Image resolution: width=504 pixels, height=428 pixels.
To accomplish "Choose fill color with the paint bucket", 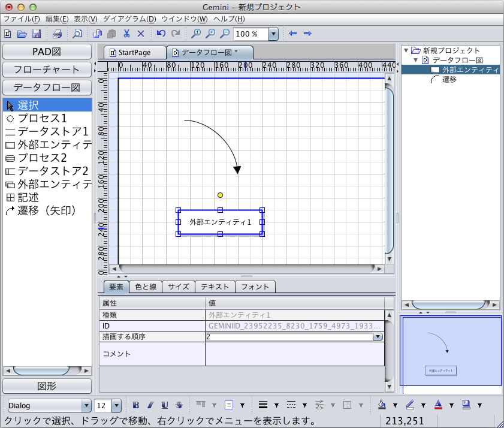I will coord(382,405).
